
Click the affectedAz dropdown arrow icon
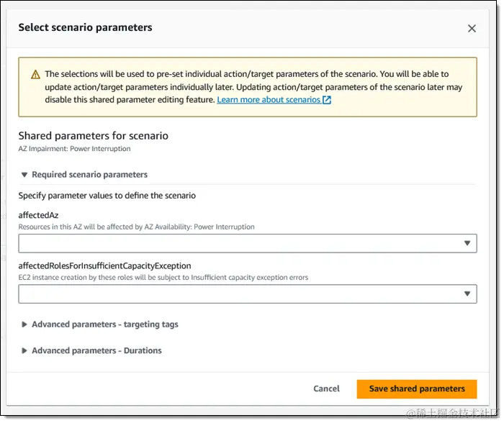coord(467,244)
